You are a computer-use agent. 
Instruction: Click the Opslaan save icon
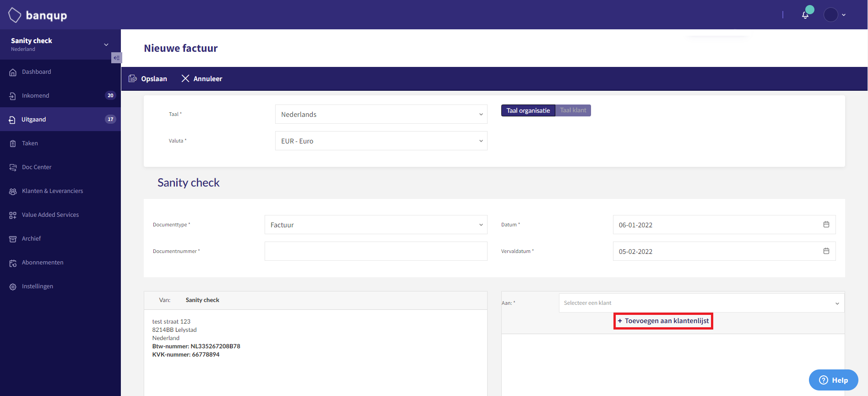(133, 78)
